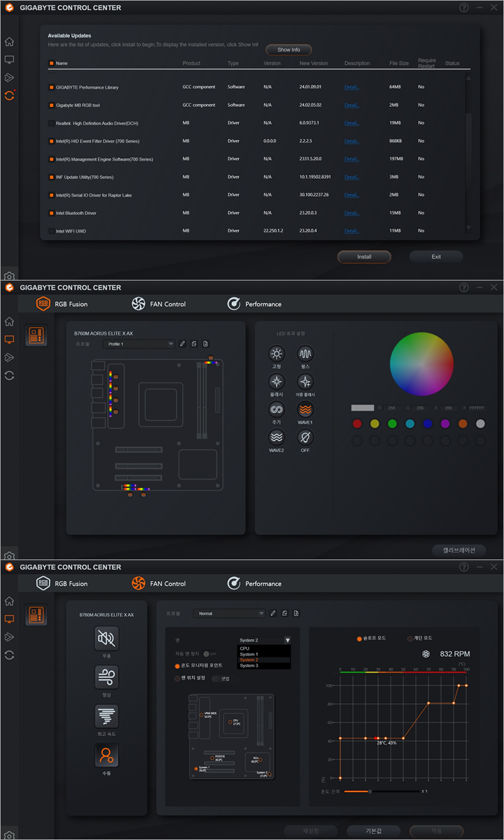This screenshot has width=504, height=840.
Task: Open Normal profile dropdown in fan control
Action: pyautogui.click(x=229, y=613)
